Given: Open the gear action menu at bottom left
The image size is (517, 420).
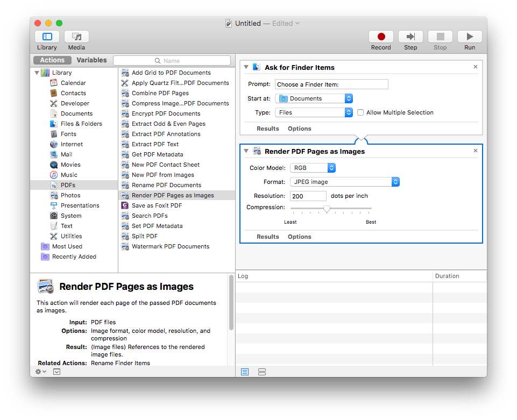Looking at the screenshot, I should point(41,372).
